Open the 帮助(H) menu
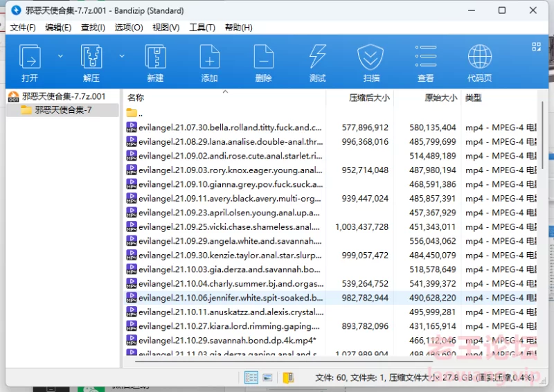The height and width of the screenshot is (392, 554). tap(239, 28)
